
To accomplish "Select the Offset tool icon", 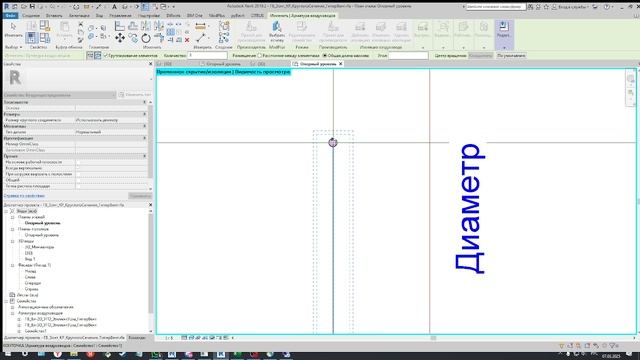I will pos(133,26).
